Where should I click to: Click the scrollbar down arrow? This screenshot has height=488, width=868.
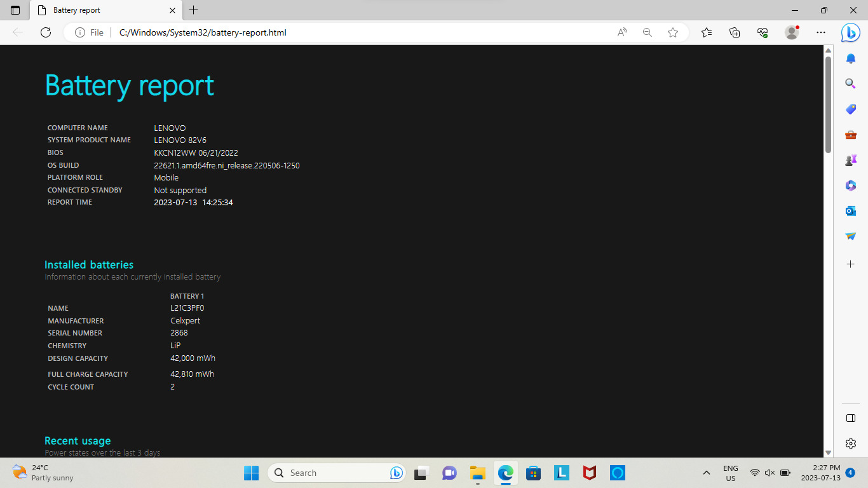828,452
